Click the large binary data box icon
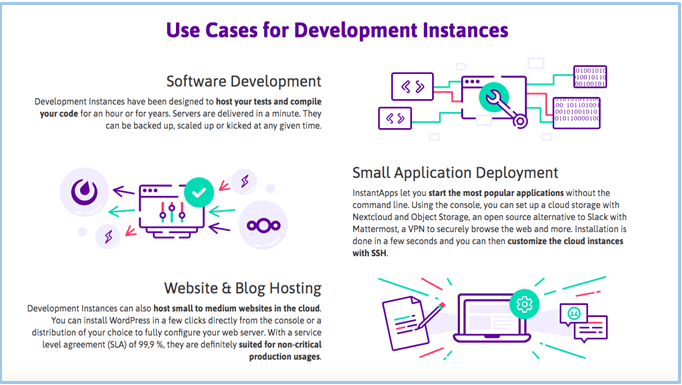Image resolution: width=682 pixels, height=385 pixels. click(x=576, y=113)
